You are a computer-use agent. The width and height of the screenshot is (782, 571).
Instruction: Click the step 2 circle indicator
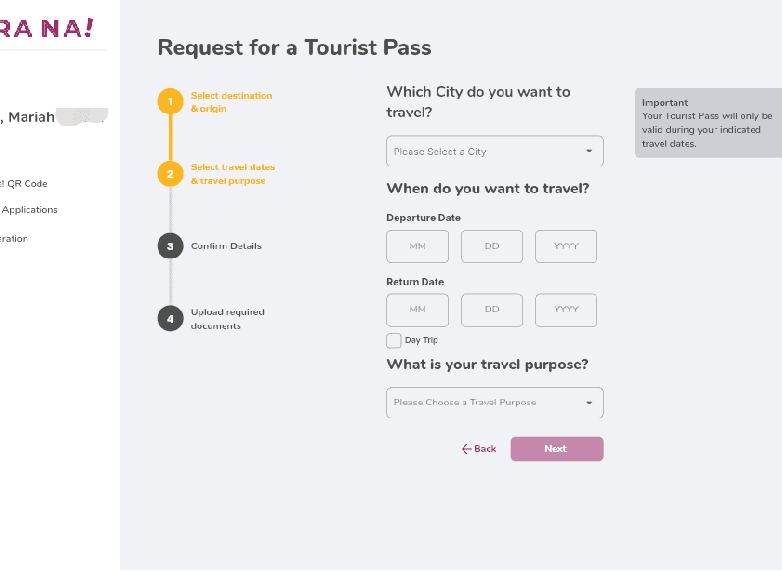click(171, 174)
